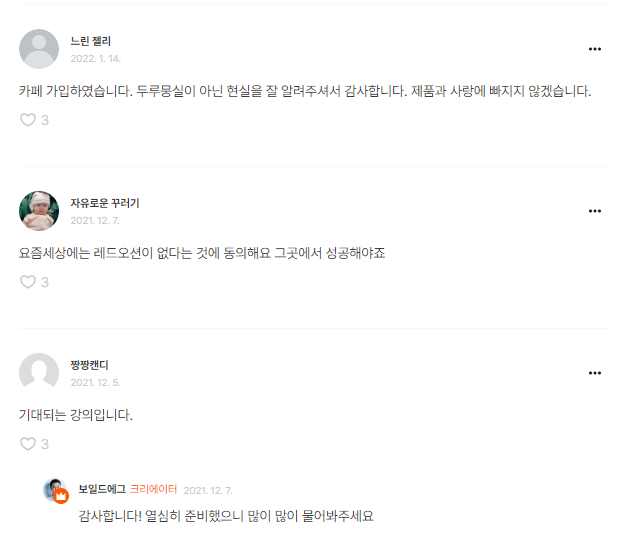Expand the options menu on 짱짱캔디's comment
Image resolution: width=627 pixels, height=544 pixels.
click(595, 373)
